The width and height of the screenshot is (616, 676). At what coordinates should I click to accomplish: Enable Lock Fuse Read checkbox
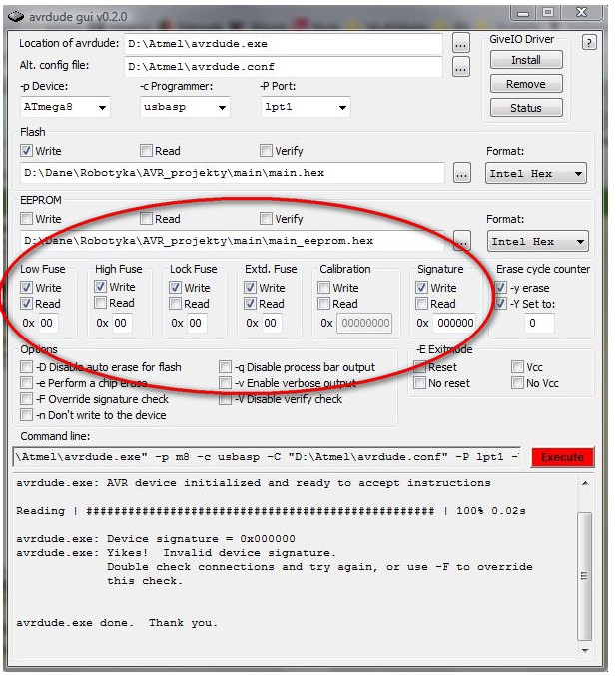point(175,304)
